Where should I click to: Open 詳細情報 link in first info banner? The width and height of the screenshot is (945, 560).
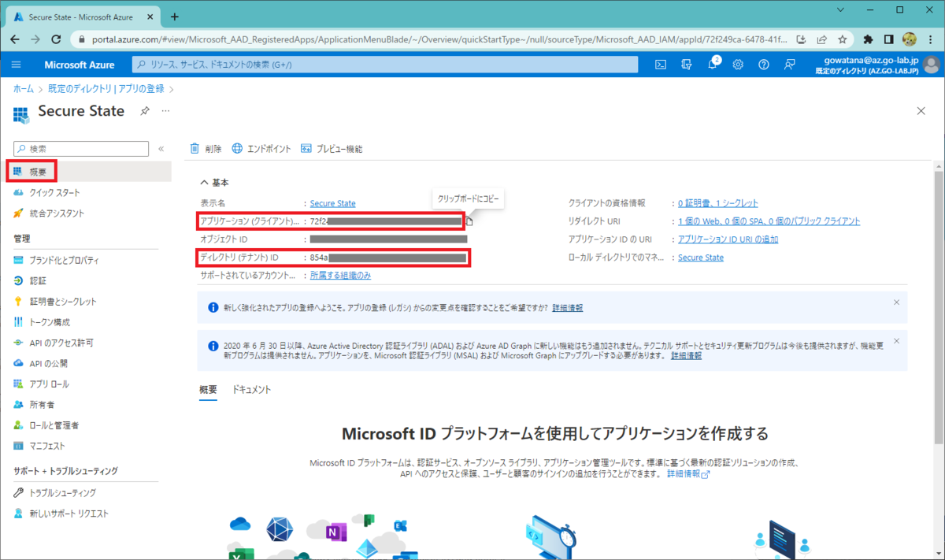click(568, 308)
